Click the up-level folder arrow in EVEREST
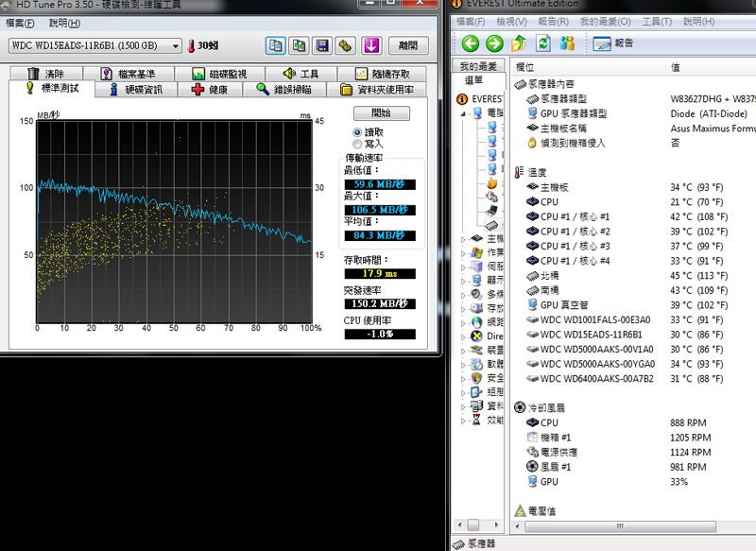The width and height of the screenshot is (756, 551). pos(518,43)
